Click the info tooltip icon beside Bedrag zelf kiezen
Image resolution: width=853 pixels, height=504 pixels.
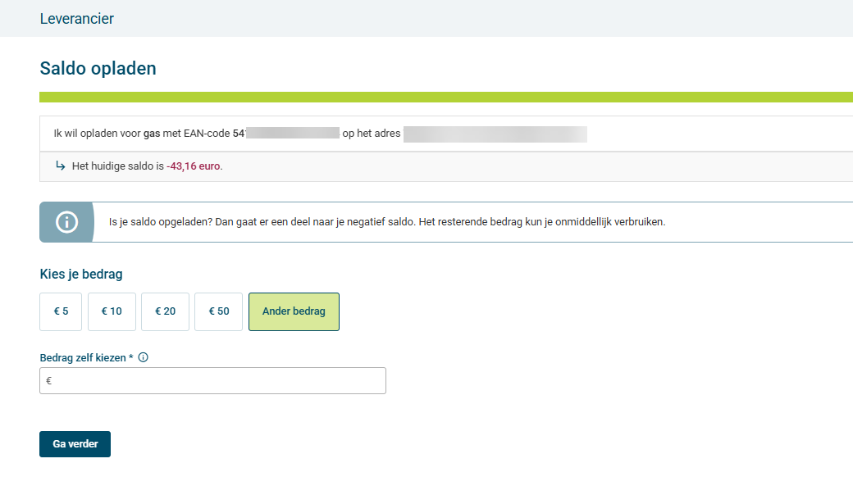pyautogui.click(x=144, y=357)
